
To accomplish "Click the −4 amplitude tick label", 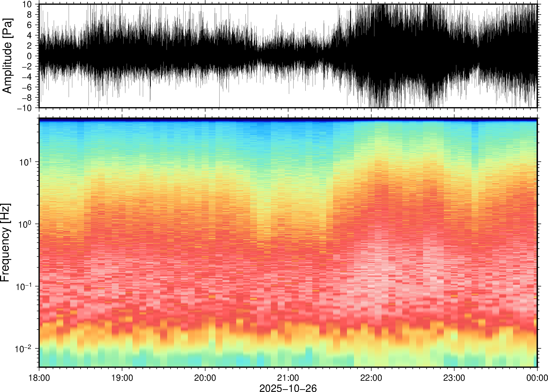I will 27,77.
